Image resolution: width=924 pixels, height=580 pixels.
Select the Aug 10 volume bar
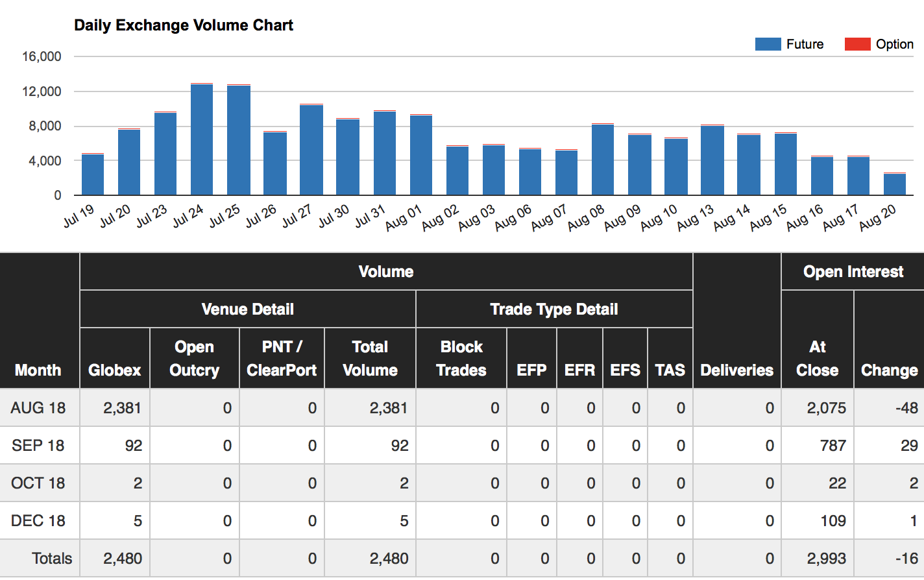click(676, 166)
